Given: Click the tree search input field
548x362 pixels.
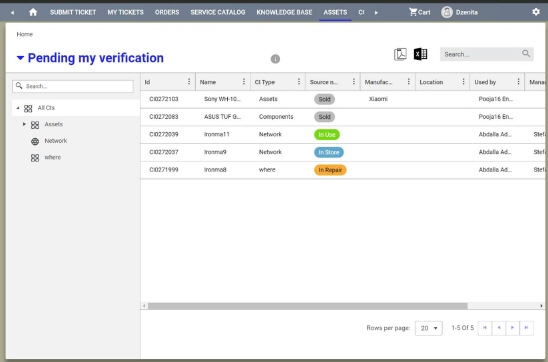Looking at the screenshot, I should 73,86.
